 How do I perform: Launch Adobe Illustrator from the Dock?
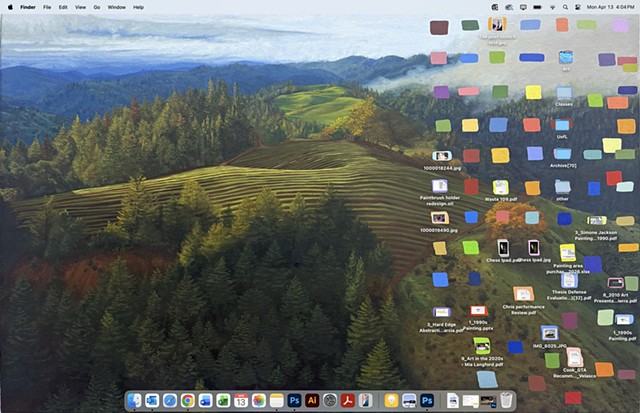point(312,401)
